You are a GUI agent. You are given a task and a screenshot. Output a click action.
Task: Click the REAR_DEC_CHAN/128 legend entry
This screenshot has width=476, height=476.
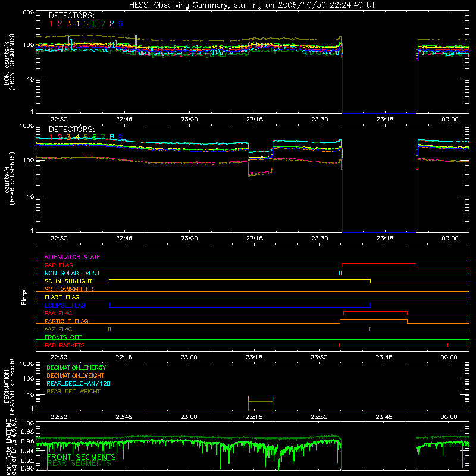point(79,383)
